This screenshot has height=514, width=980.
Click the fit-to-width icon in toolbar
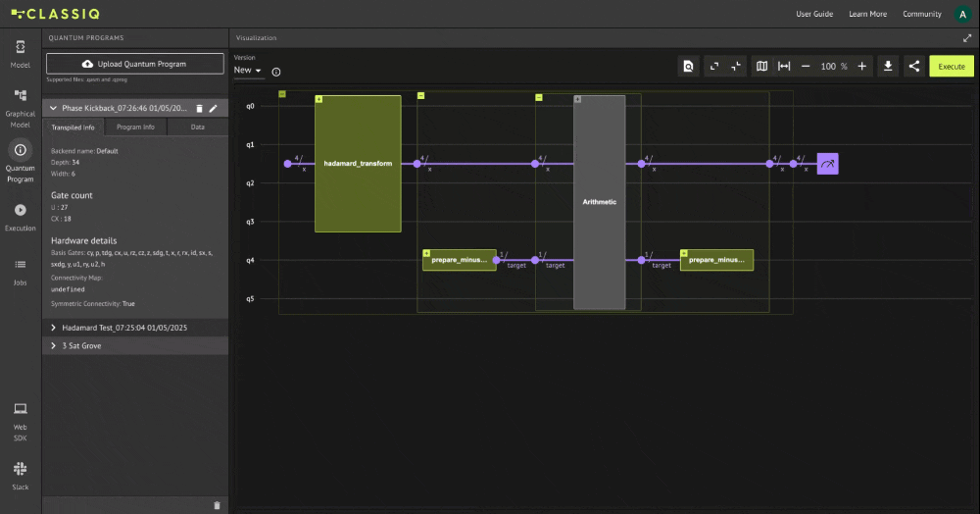tap(784, 66)
